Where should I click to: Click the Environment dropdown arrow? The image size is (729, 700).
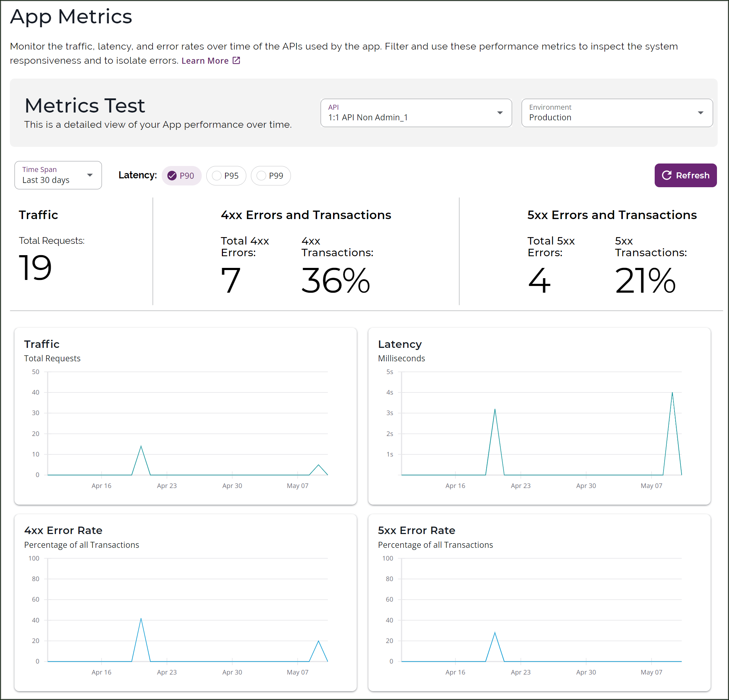(x=700, y=113)
